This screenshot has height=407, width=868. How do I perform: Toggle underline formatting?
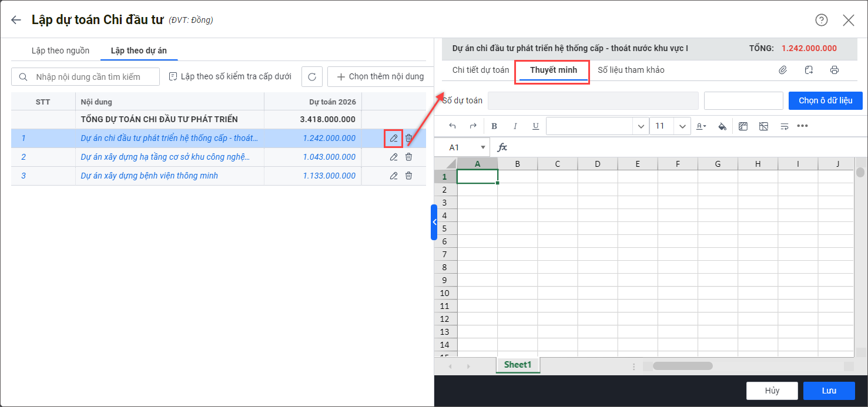535,126
